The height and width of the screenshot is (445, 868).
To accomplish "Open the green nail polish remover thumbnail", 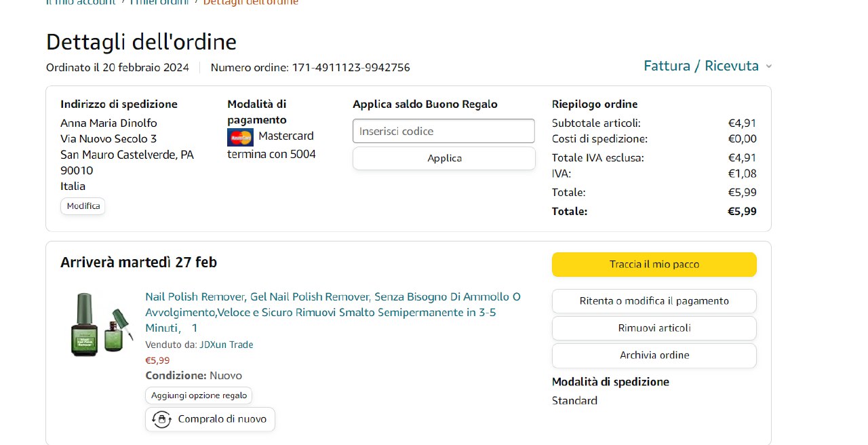I will (98, 324).
